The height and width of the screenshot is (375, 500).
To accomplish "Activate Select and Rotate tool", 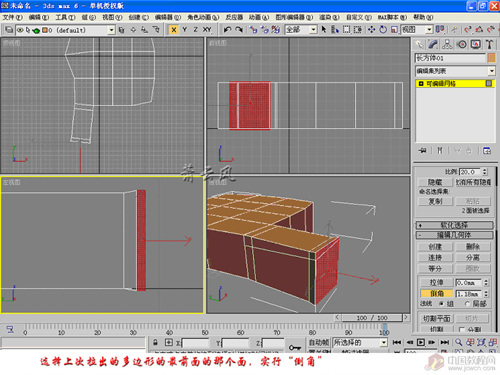I will coord(383,30).
